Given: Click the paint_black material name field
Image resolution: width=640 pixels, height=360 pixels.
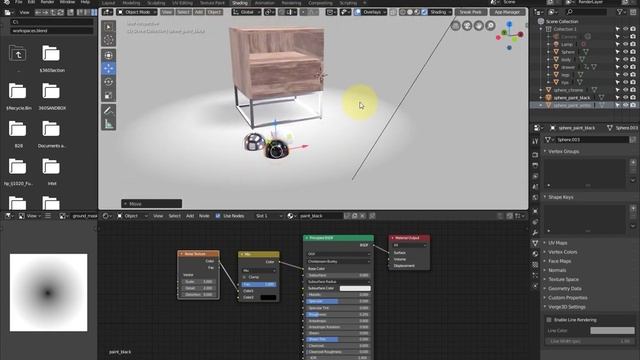Looking at the screenshot, I should pos(320,216).
